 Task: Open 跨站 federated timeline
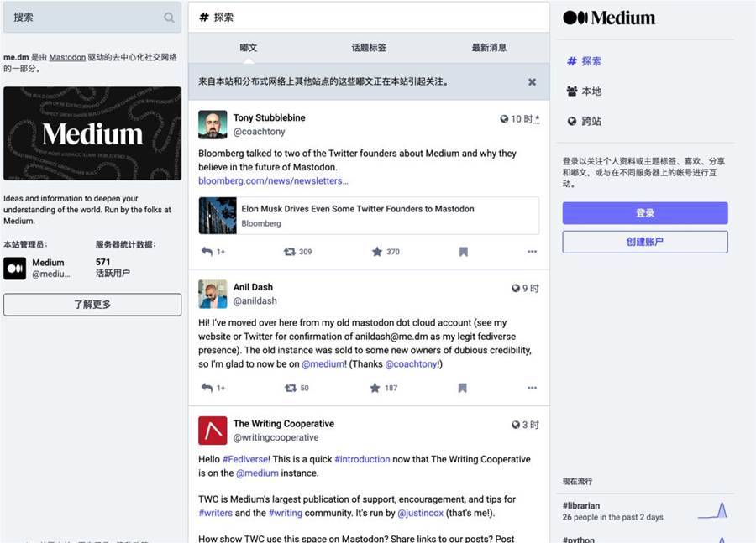[x=585, y=121]
